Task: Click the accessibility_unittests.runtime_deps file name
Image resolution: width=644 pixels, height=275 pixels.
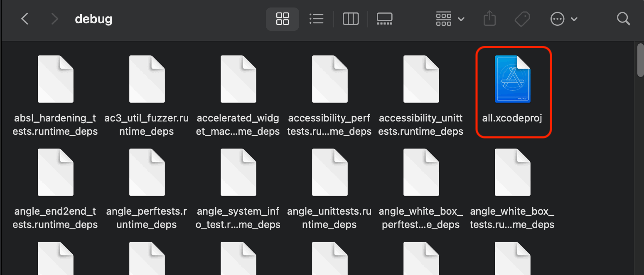Action: (x=421, y=125)
